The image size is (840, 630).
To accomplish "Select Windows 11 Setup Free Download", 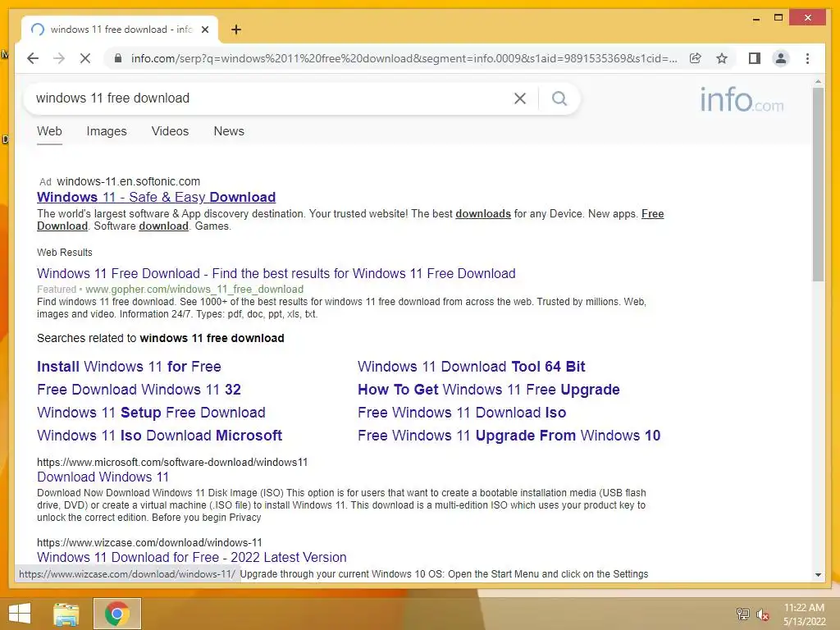I will pyautogui.click(x=151, y=413).
